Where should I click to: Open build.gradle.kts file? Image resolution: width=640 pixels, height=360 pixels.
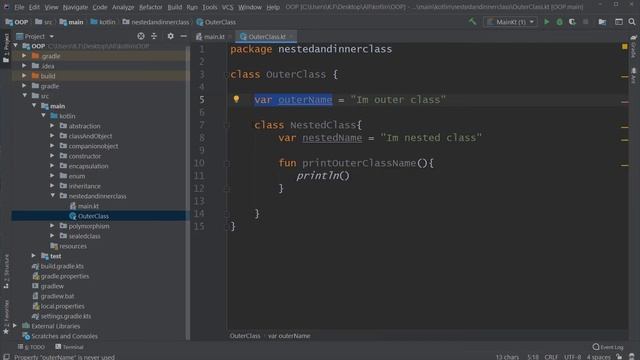click(x=62, y=266)
